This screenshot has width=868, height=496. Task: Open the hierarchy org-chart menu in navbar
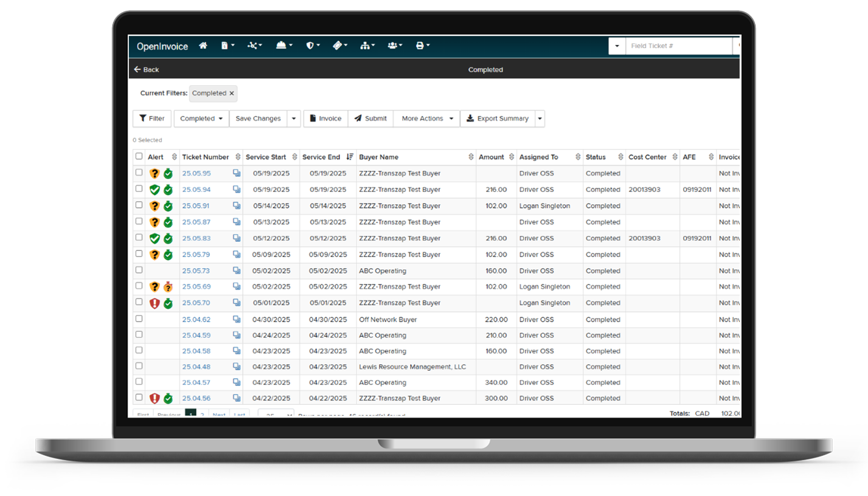[x=367, y=46]
